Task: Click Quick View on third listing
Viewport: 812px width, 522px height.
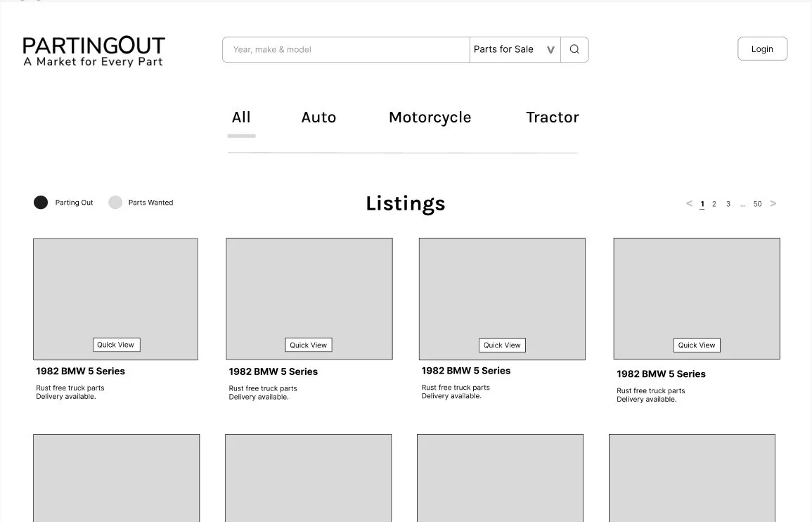Action: pyautogui.click(x=502, y=345)
